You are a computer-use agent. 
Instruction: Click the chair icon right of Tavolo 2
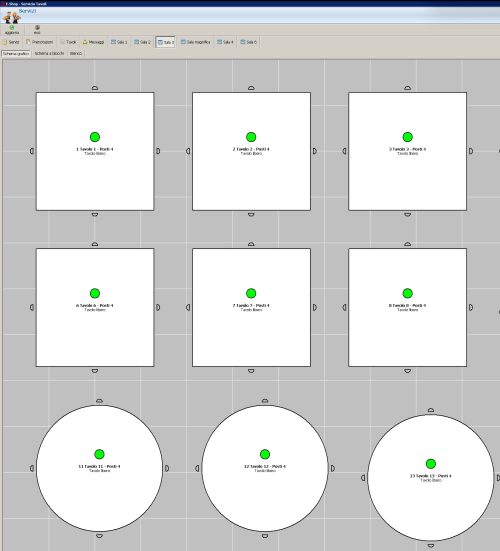315,151
